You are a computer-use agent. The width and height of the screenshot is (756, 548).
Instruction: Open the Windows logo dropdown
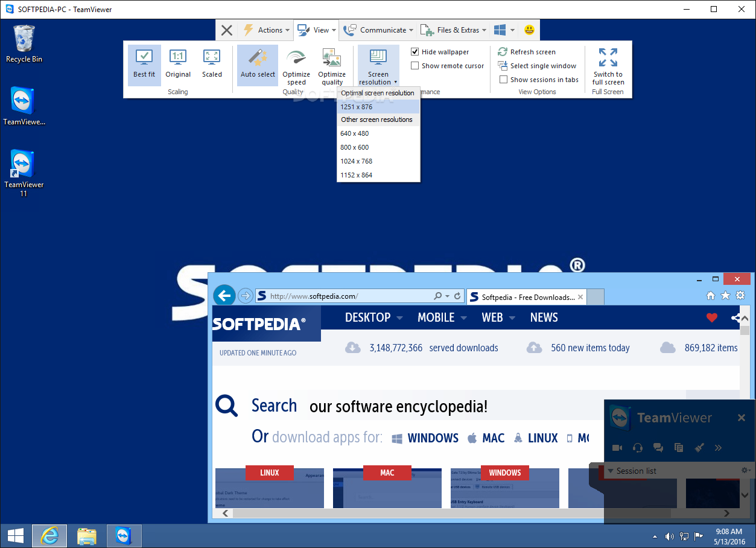tap(504, 30)
